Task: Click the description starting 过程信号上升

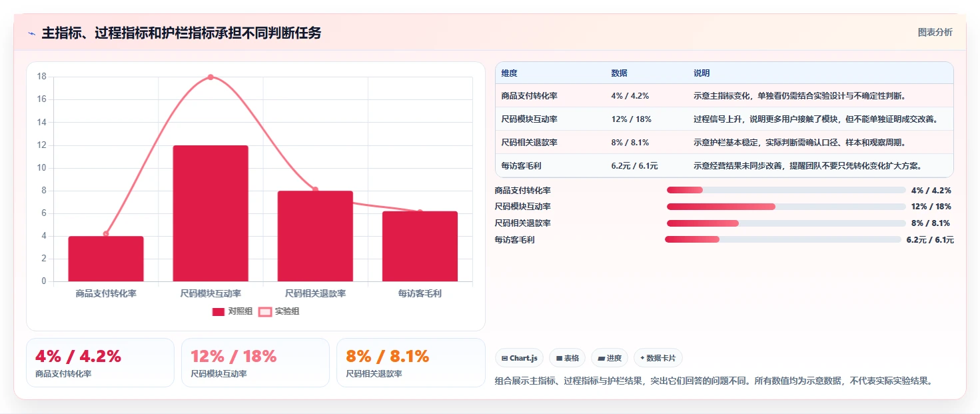Action: pyautogui.click(x=815, y=119)
